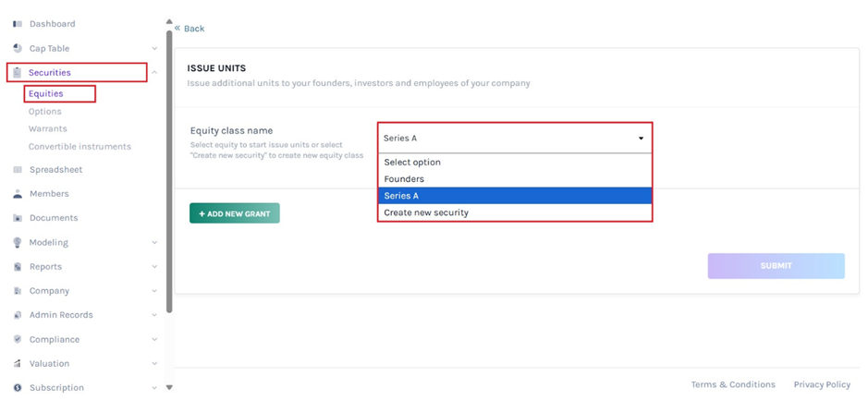
Task: Click the Cap Table pie chart icon
Action: click(18, 48)
